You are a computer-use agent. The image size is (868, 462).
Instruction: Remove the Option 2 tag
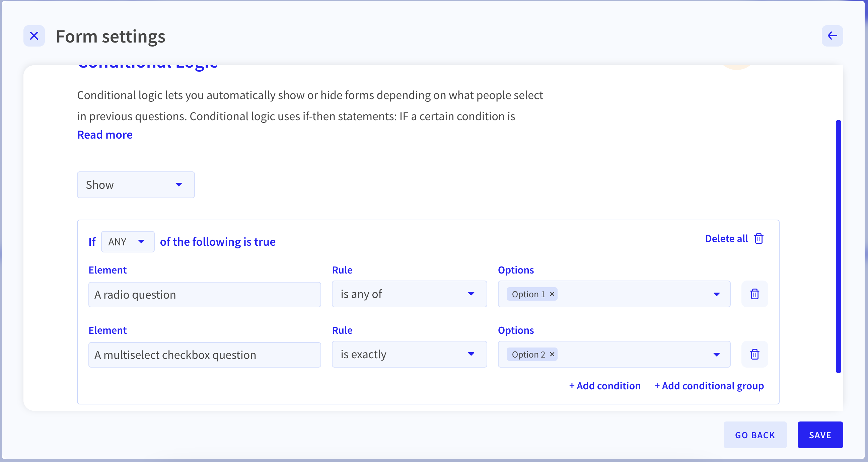[x=552, y=354]
